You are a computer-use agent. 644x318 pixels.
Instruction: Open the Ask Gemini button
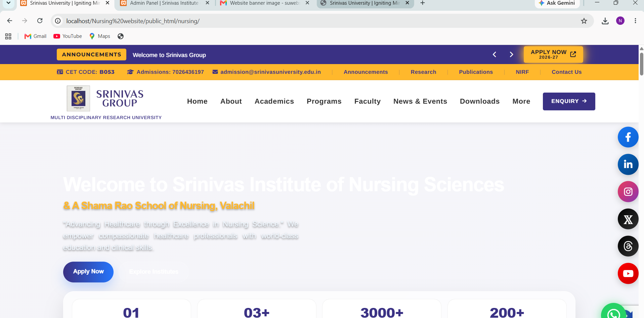[557, 3]
